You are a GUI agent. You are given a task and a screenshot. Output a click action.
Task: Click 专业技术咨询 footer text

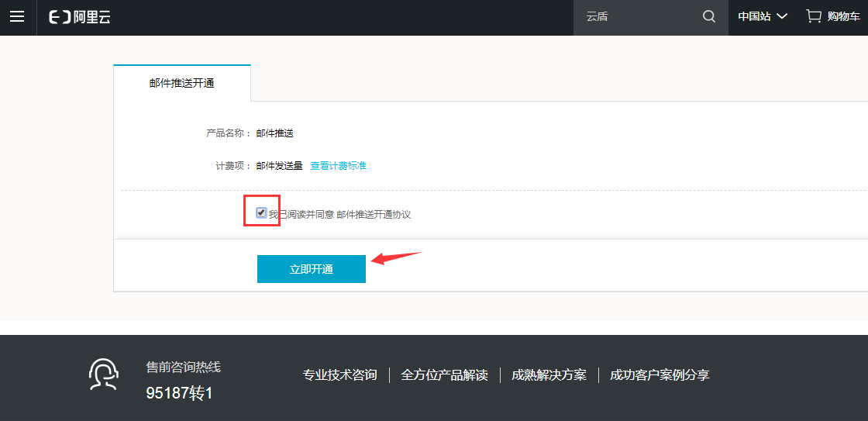point(340,375)
